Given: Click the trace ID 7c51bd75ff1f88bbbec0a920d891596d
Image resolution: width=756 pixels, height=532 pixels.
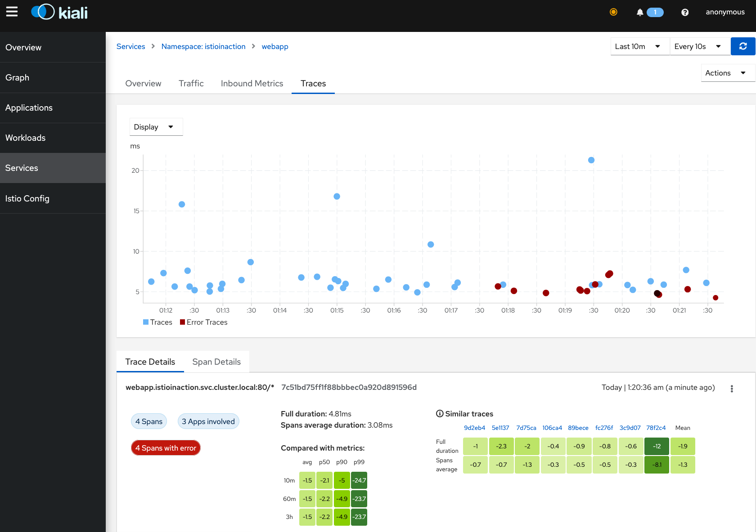Looking at the screenshot, I should 349,387.
